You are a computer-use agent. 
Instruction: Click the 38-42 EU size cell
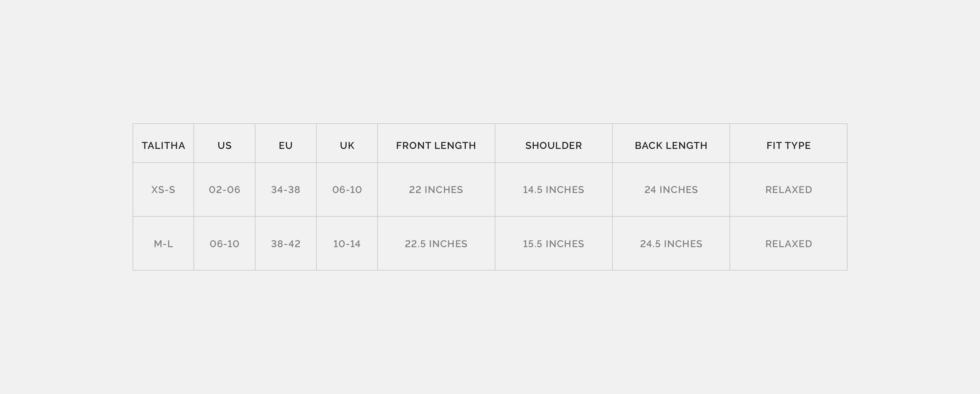286,244
